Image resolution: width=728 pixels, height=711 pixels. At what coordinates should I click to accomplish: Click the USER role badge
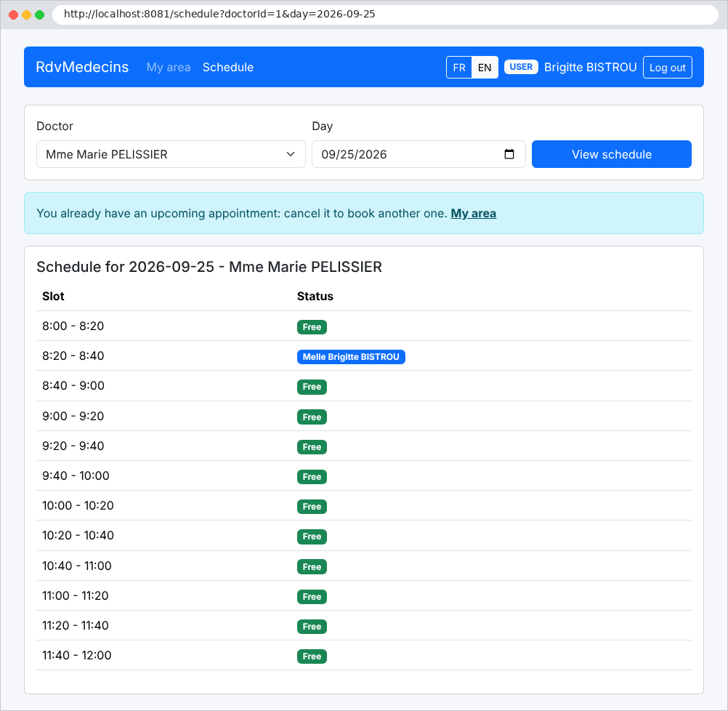(521, 67)
